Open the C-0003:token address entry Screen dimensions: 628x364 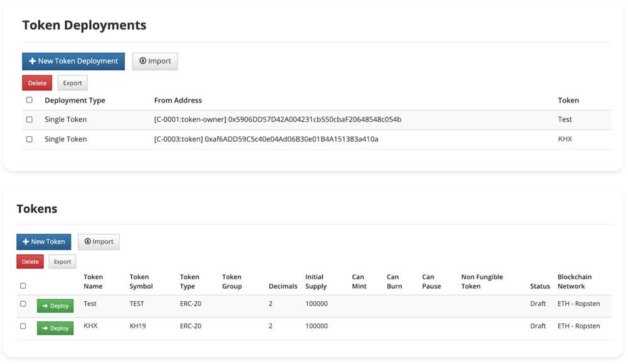(x=266, y=139)
